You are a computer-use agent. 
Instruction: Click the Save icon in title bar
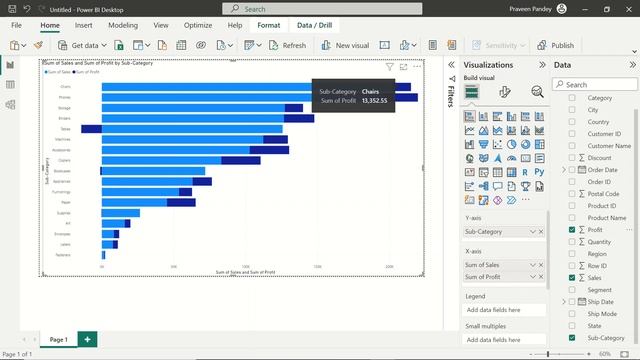pos(12,9)
